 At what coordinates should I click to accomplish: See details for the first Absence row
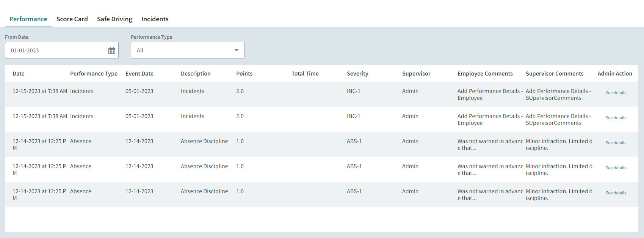click(x=616, y=143)
